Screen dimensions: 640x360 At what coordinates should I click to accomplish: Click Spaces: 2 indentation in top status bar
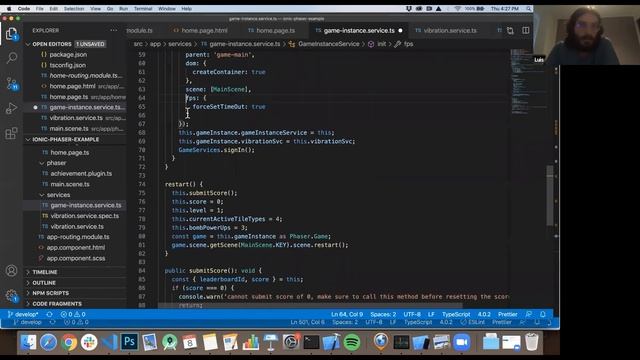[383, 314]
